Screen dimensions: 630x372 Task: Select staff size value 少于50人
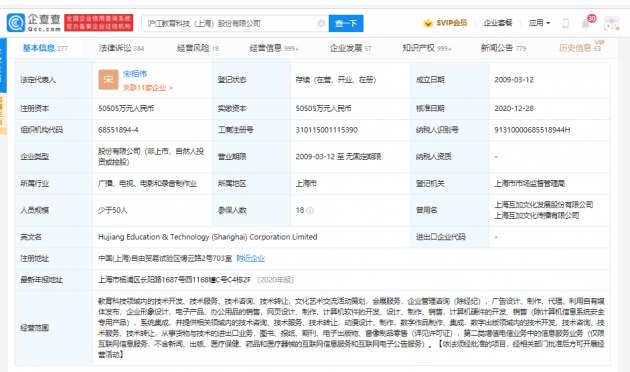coord(113,210)
